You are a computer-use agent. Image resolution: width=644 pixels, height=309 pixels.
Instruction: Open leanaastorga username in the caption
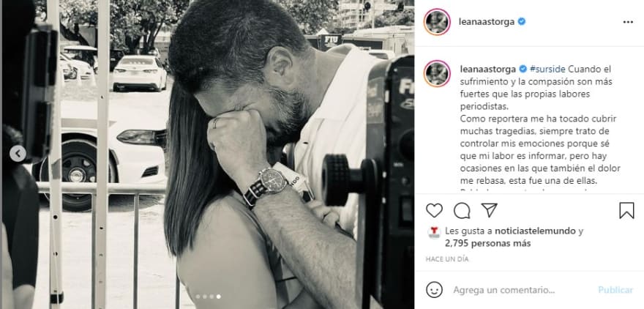[x=487, y=69]
